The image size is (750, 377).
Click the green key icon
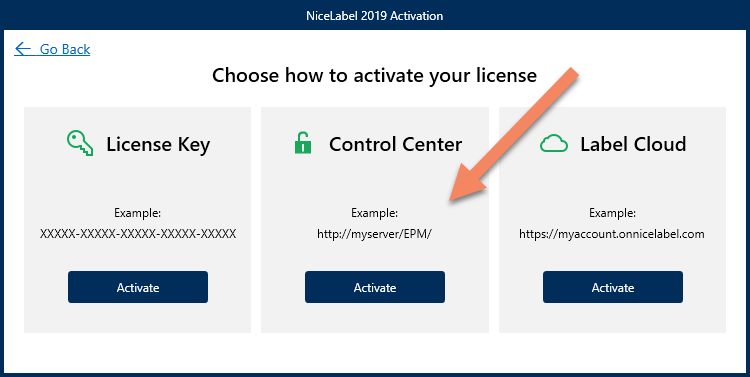click(80, 144)
